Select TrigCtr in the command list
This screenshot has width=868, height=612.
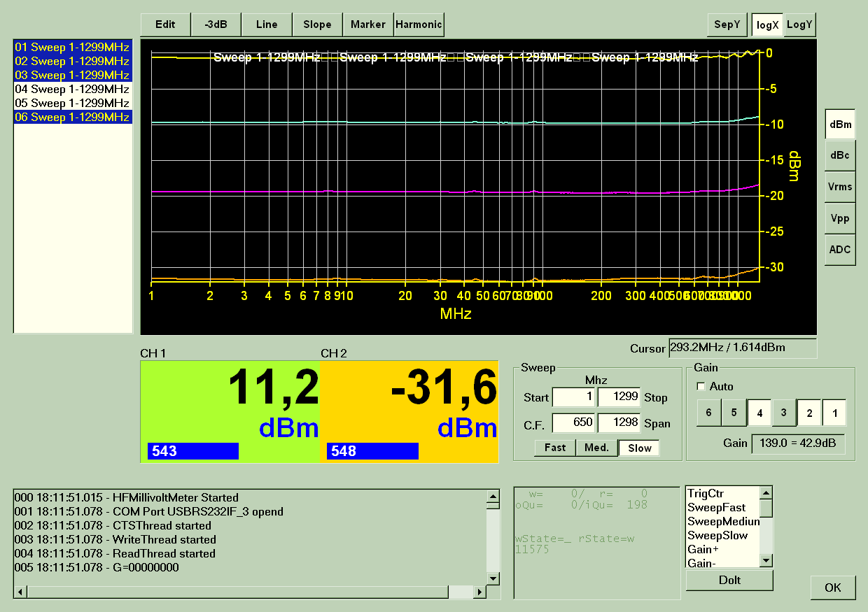point(722,494)
